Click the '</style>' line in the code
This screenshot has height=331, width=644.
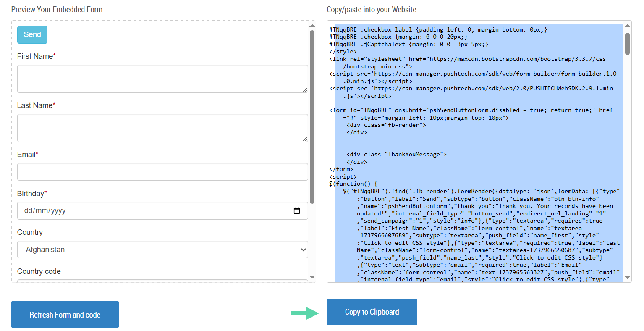click(x=343, y=52)
